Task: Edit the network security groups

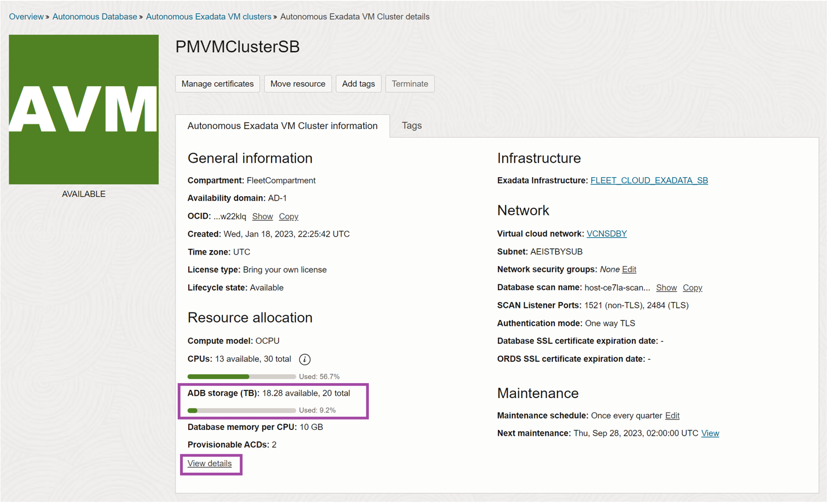Action: tap(629, 269)
